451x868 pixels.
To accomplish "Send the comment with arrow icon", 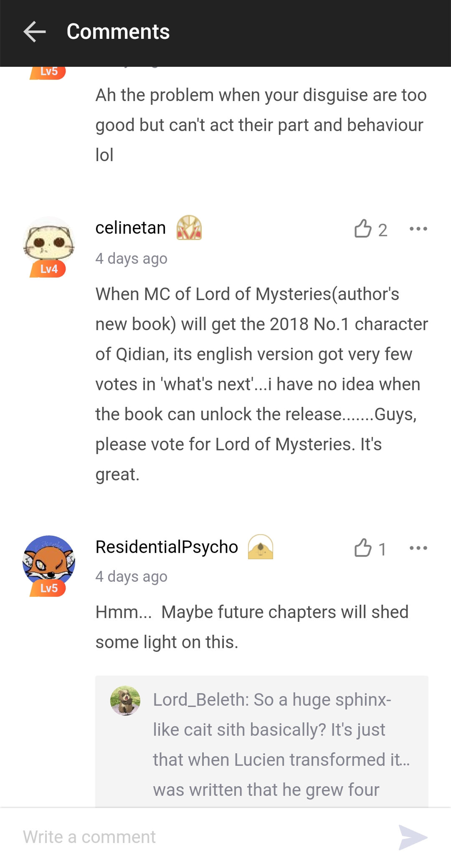I will pyautogui.click(x=413, y=837).
